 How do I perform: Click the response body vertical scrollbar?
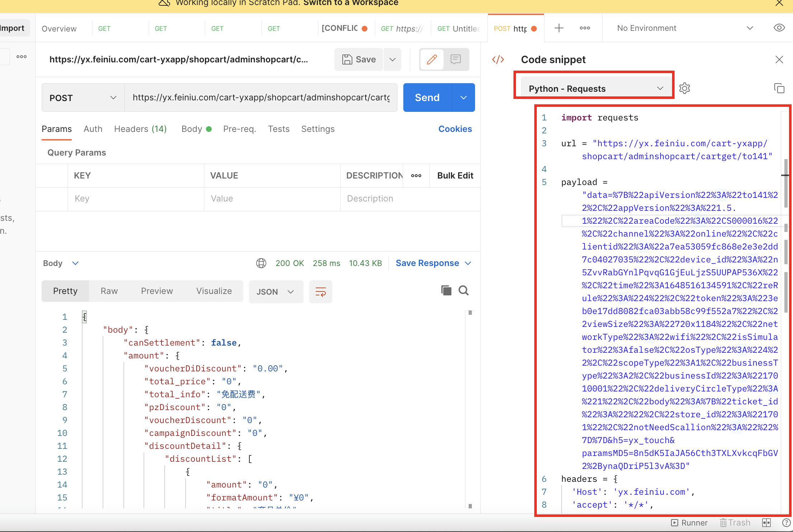470,409
